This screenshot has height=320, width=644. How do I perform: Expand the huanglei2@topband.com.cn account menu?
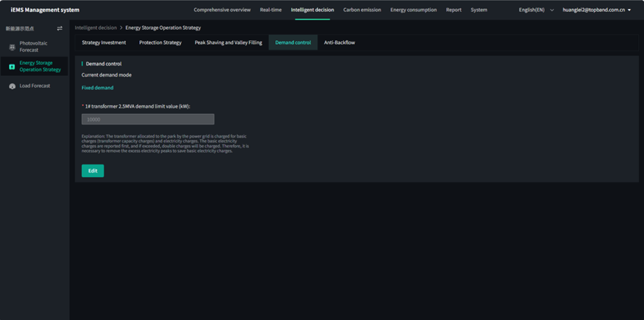click(597, 10)
